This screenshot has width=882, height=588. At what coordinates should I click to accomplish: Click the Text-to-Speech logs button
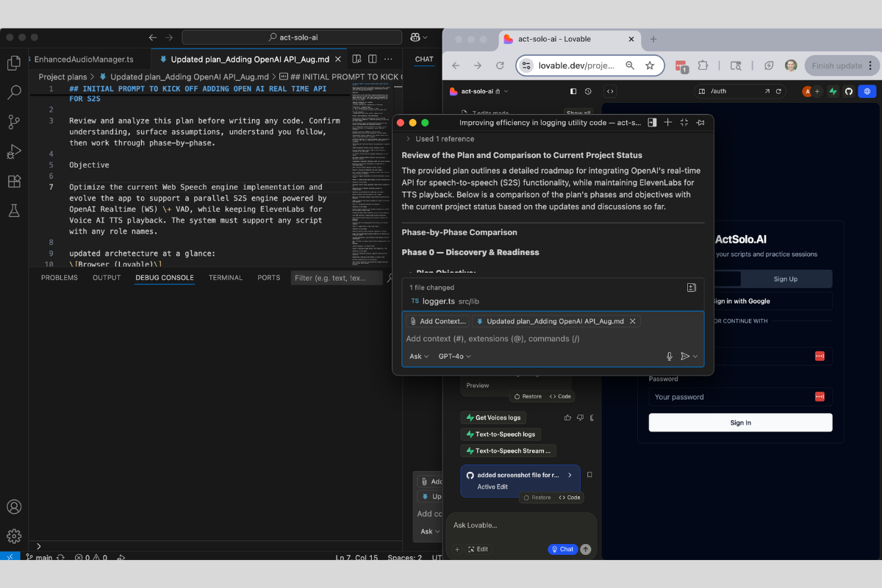501,434
